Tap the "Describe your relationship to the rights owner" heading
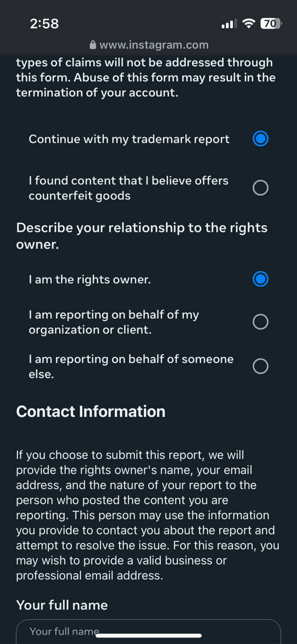 pyautogui.click(x=142, y=235)
